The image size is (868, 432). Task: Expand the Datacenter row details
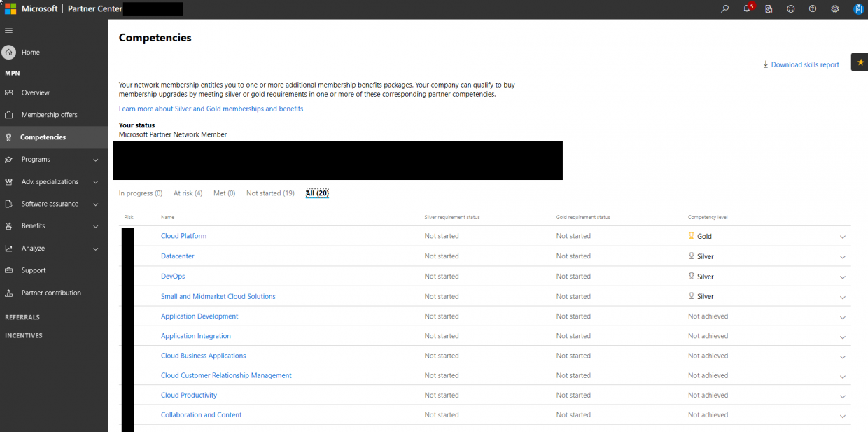843,257
